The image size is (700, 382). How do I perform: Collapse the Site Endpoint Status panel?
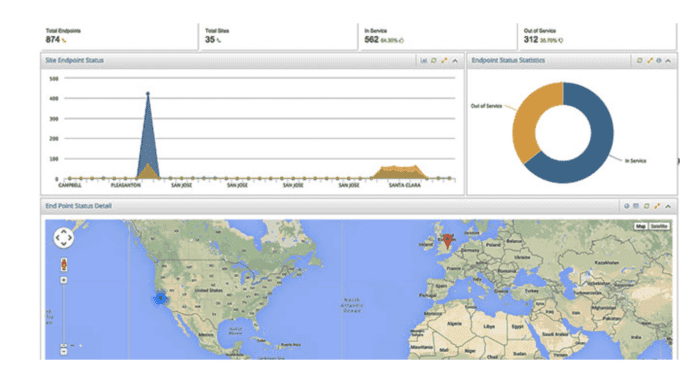click(x=455, y=61)
